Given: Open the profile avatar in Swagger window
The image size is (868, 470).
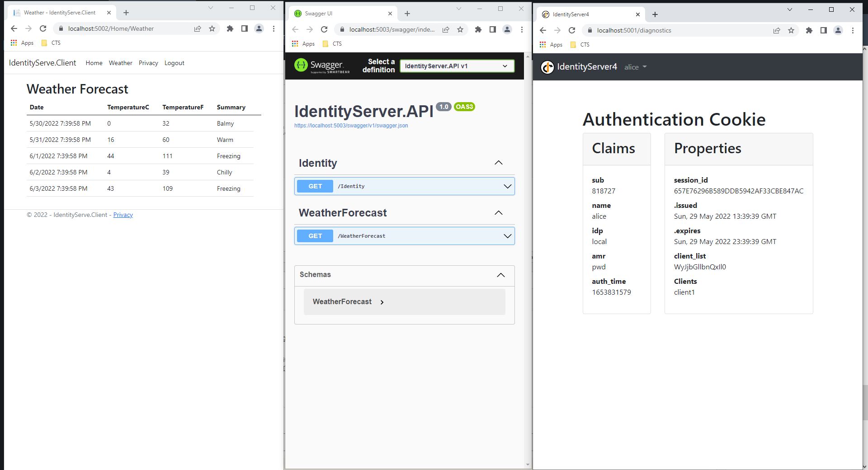Looking at the screenshot, I should (x=507, y=29).
